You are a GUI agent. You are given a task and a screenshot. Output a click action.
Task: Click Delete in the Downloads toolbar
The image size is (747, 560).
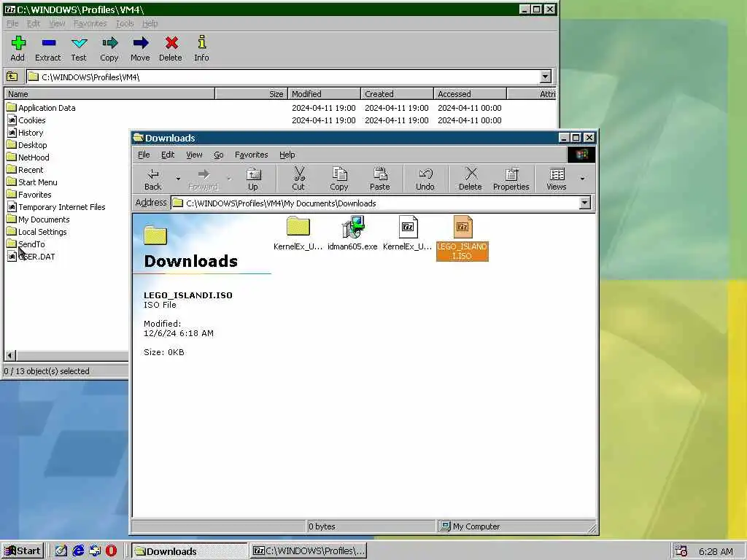pos(471,179)
